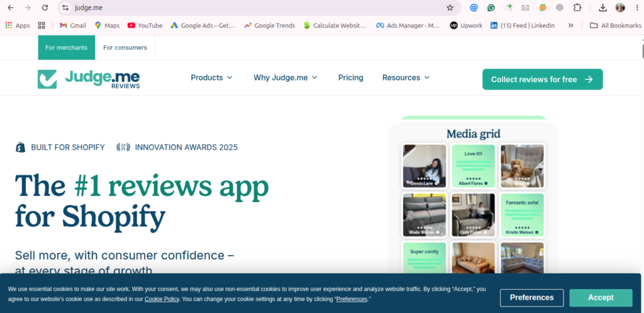Image resolution: width=644 pixels, height=313 pixels.
Task: Open the Cookie Policy link
Action: click(x=162, y=299)
